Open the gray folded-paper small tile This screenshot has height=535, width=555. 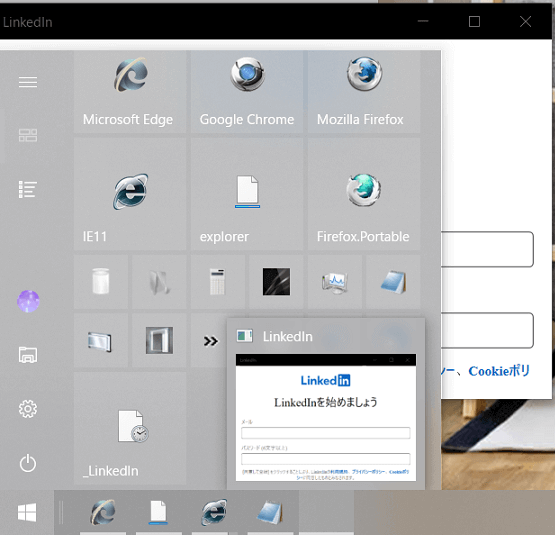159,282
